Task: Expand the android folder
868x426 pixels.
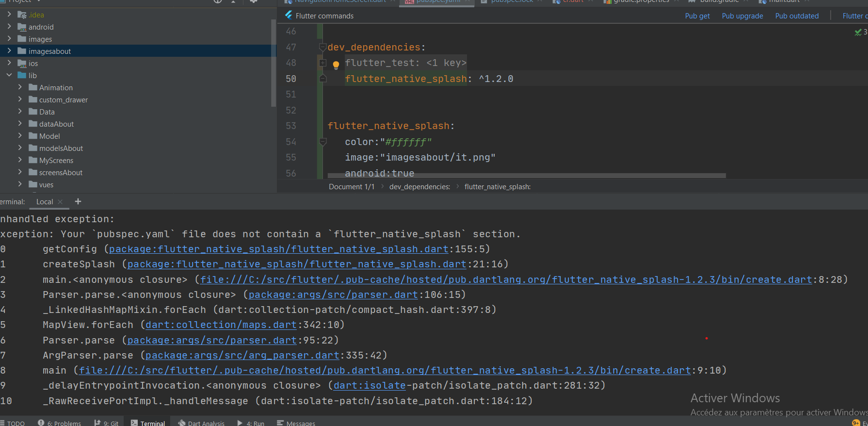Action: pyautogui.click(x=9, y=27)
